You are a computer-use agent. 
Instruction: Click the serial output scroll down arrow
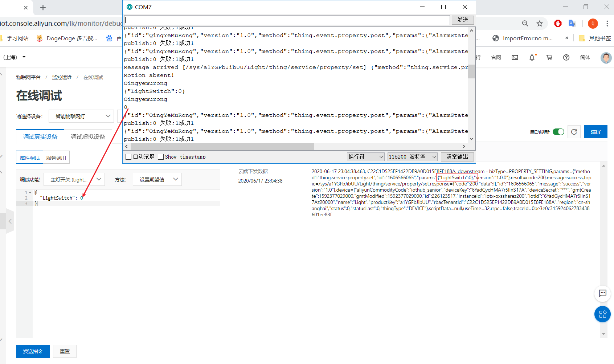[x=471, y=139]
